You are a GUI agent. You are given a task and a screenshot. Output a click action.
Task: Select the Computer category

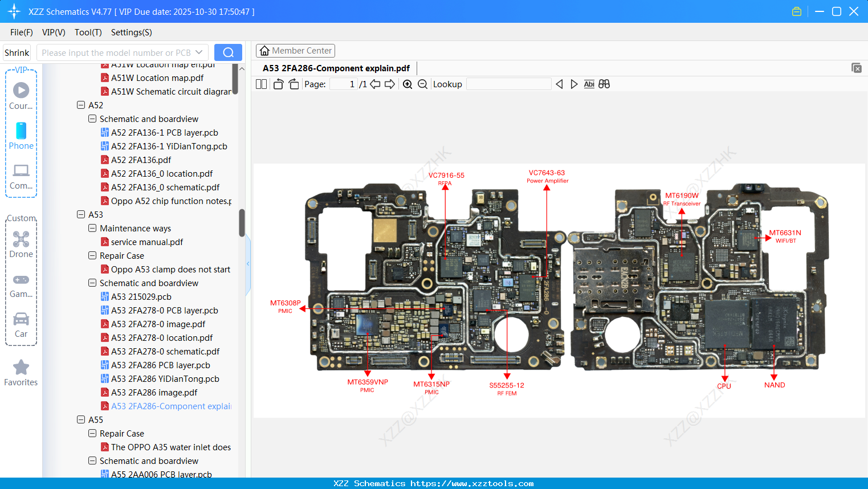(21, 177)
